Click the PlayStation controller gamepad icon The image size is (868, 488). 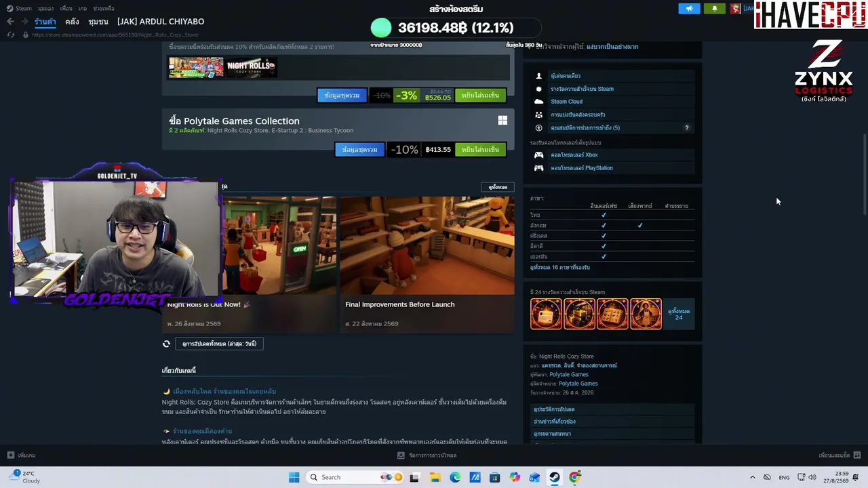pos(539,168)
